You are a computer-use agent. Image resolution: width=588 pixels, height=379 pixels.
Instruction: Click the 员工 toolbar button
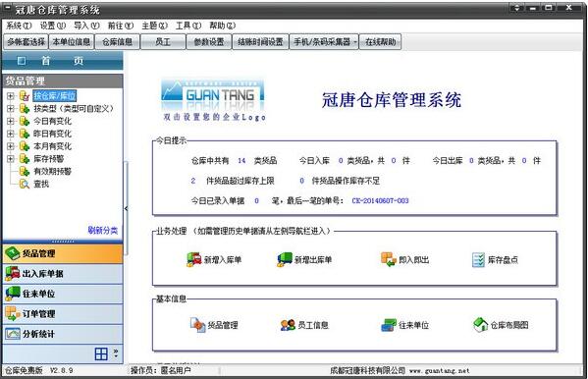pos(163,41)
